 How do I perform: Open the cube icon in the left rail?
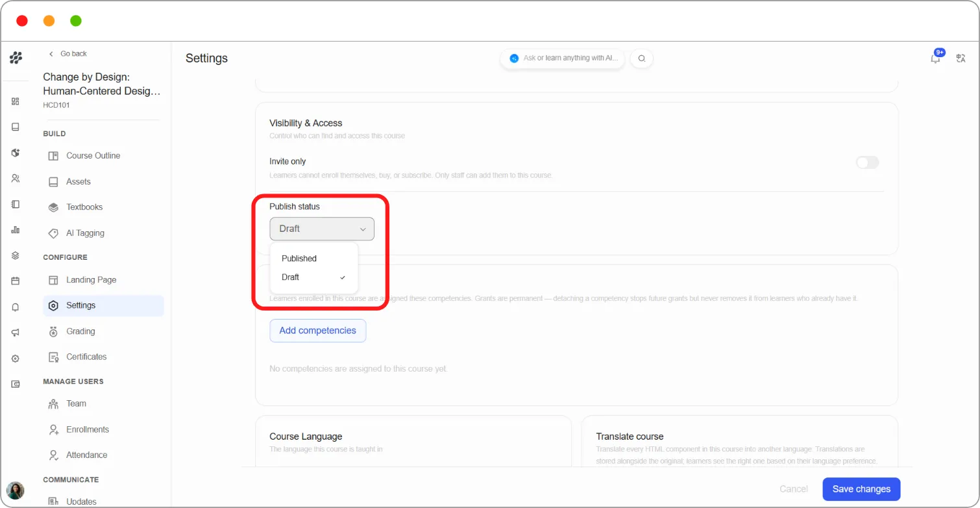tap(16, 153)
